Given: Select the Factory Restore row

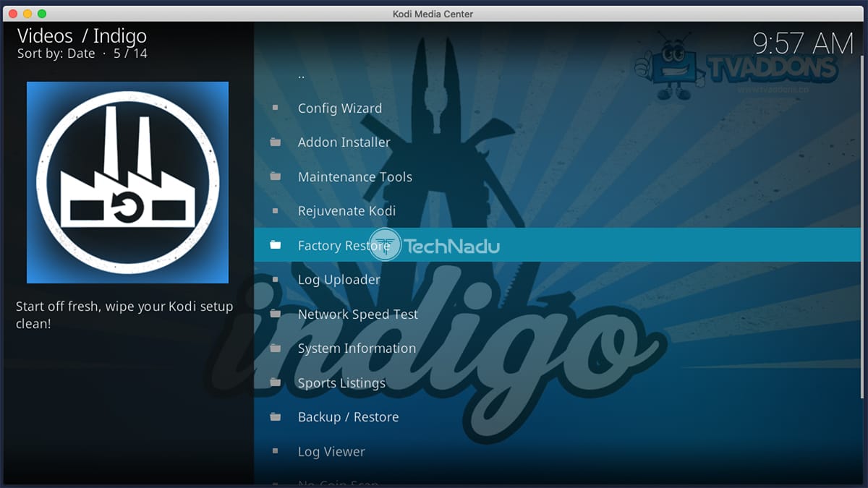Looking at the screenshot, I should pyautogui.click(x=557, y=245).
